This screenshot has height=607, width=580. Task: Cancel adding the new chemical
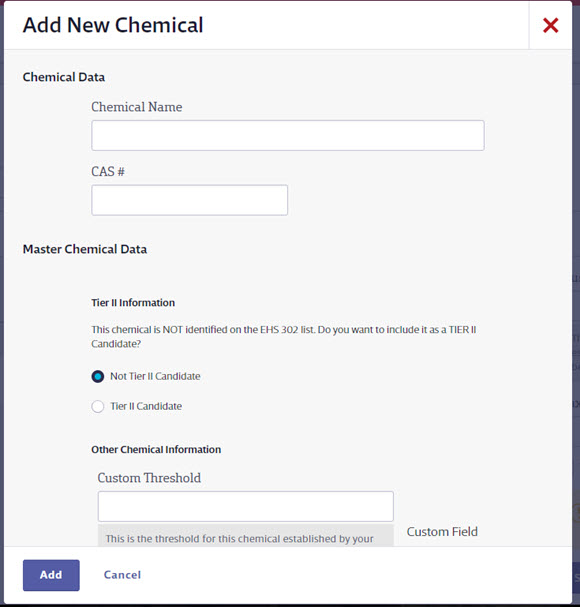click(122, 575)
